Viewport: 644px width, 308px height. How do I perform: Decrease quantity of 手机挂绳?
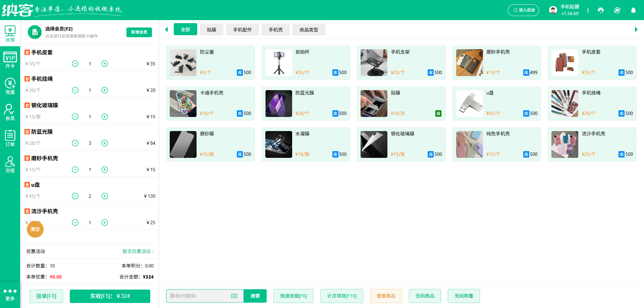(75, 90)
